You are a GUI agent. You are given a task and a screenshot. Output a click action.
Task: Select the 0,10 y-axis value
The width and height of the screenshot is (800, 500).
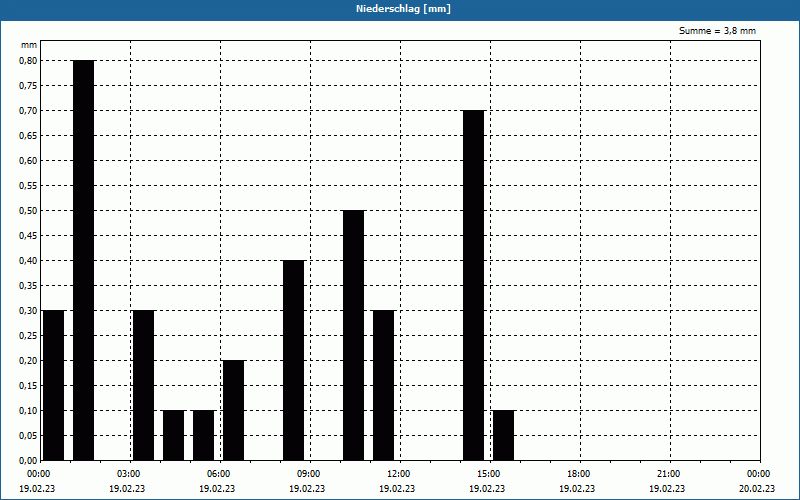pyautogui.click(x=28, y=410)
